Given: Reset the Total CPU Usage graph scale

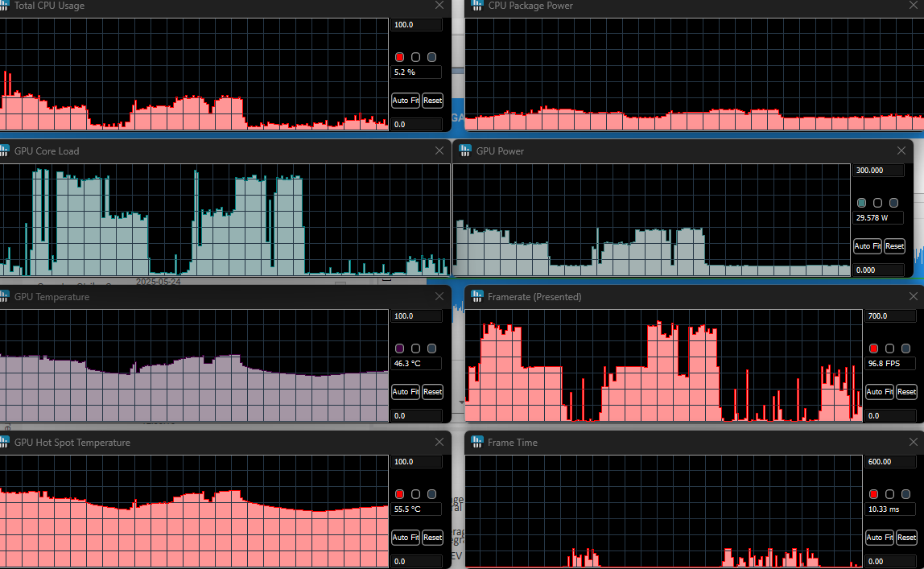Looking at the screenshot, I should [x=432, y=100].
